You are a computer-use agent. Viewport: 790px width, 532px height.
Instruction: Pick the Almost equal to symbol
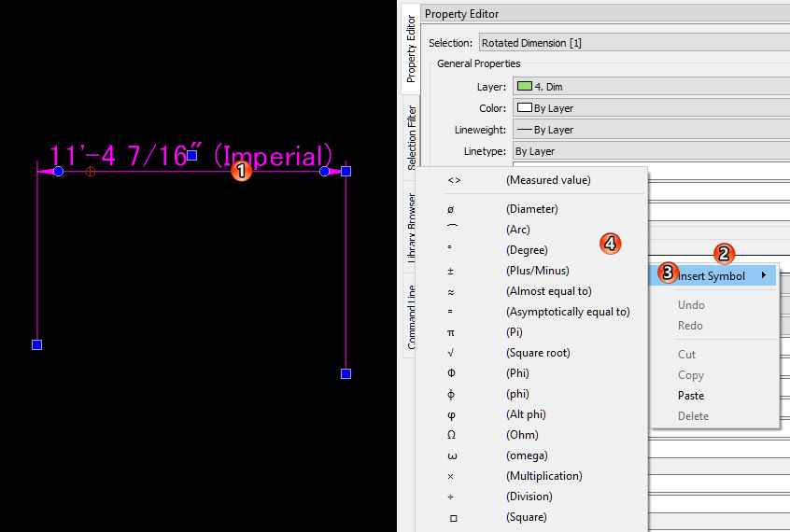pos(531,291)
